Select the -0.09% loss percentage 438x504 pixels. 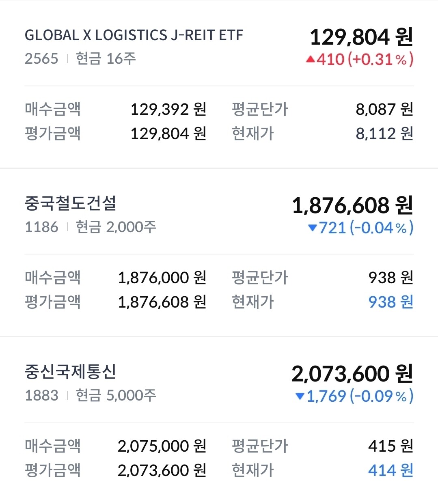coord(381,396)
